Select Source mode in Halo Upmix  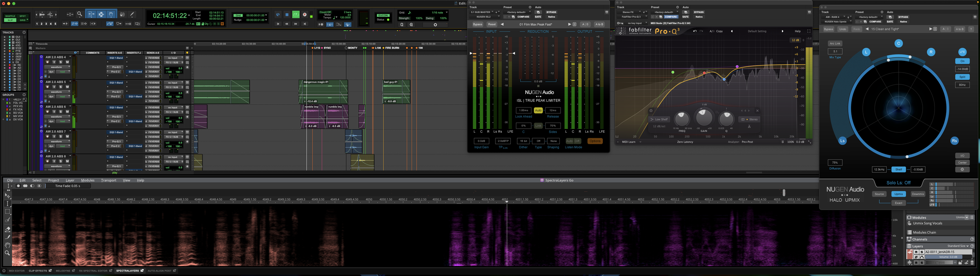[x=879, y=194]
